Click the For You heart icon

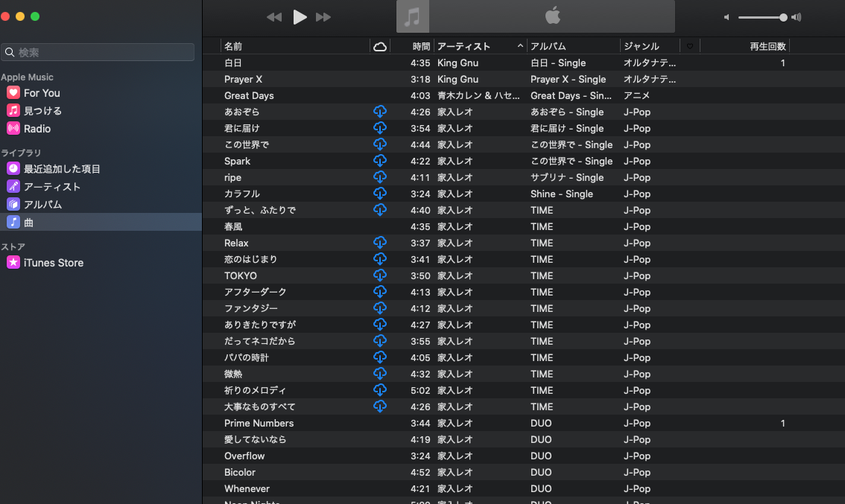pos(13,92)
